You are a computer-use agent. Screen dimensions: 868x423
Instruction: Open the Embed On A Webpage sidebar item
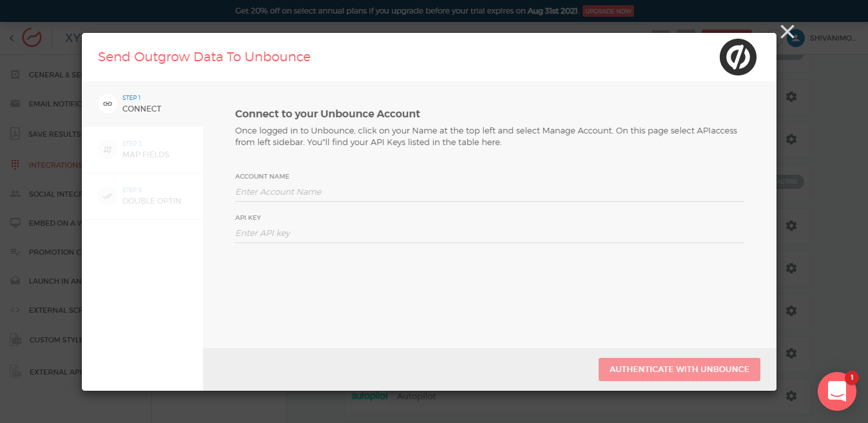(46, 223)
